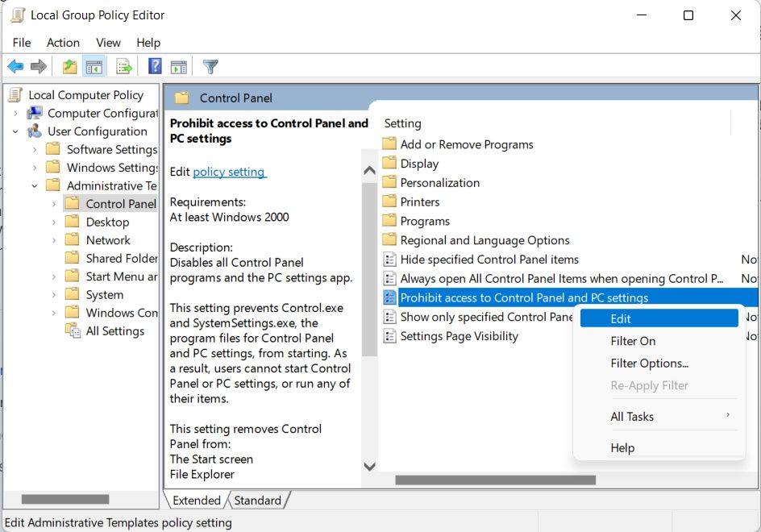
Task: Click the tree pane horizontal scrollbar
Action: [65, 499]
